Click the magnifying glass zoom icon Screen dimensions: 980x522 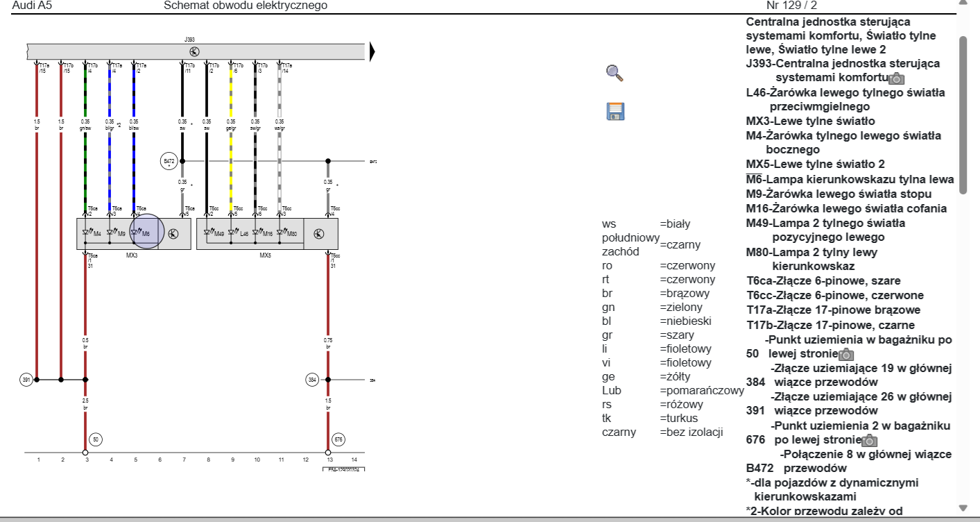[x=614, y=73]
